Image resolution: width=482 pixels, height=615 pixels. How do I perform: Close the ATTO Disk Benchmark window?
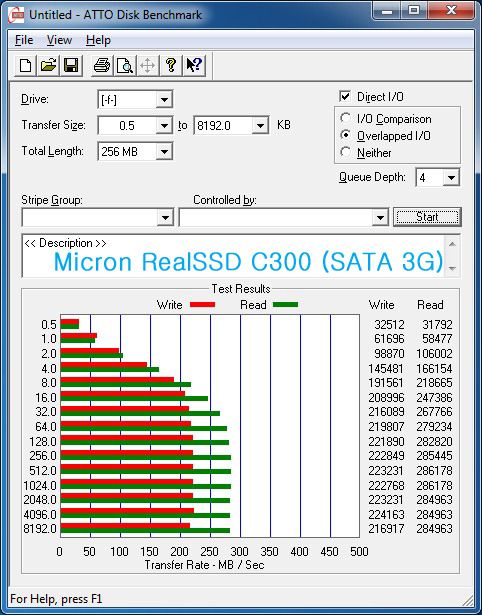451,11
